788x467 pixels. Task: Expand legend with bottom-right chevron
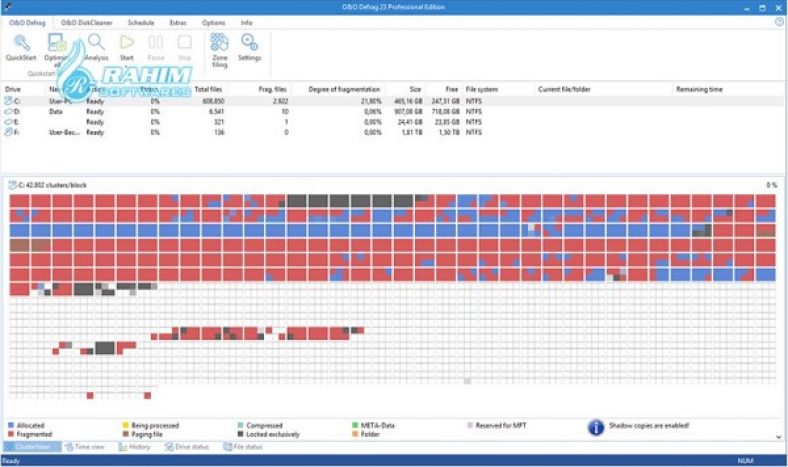779,437
